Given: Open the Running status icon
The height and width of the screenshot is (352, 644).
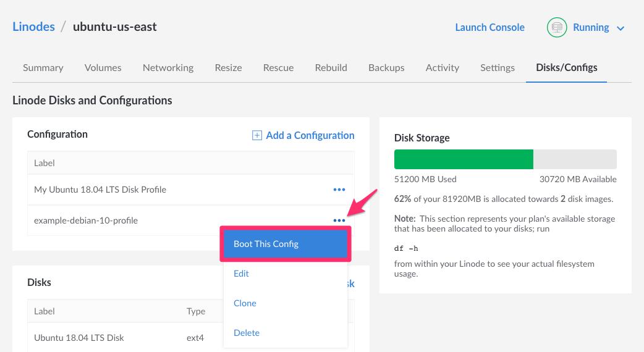Looking at the screenshot, I should [557, 28].
